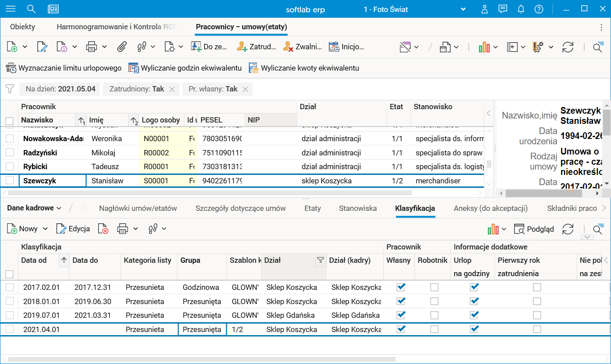
Task: Open the company selector dropdown Foto Świat
Action: [x=463, y=9]
